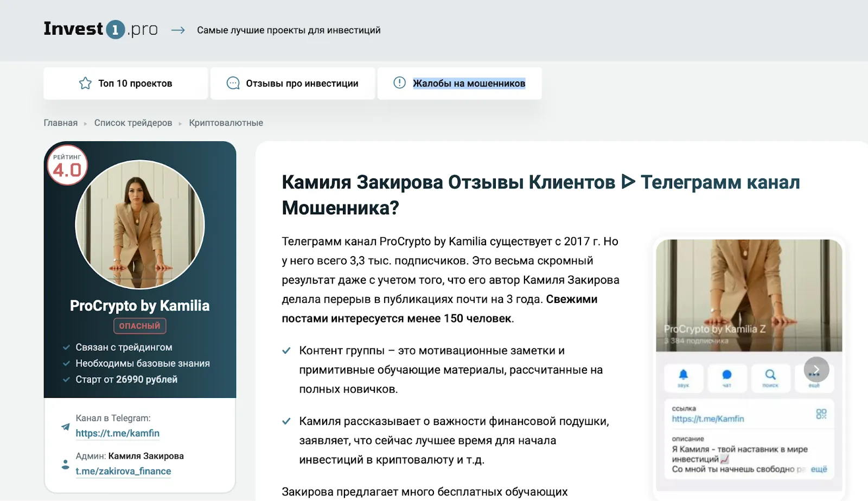This screenshot has height=501, width=868.
Task: Click the QR code icon in Telegram screenshot
Action: pos(821,414)
